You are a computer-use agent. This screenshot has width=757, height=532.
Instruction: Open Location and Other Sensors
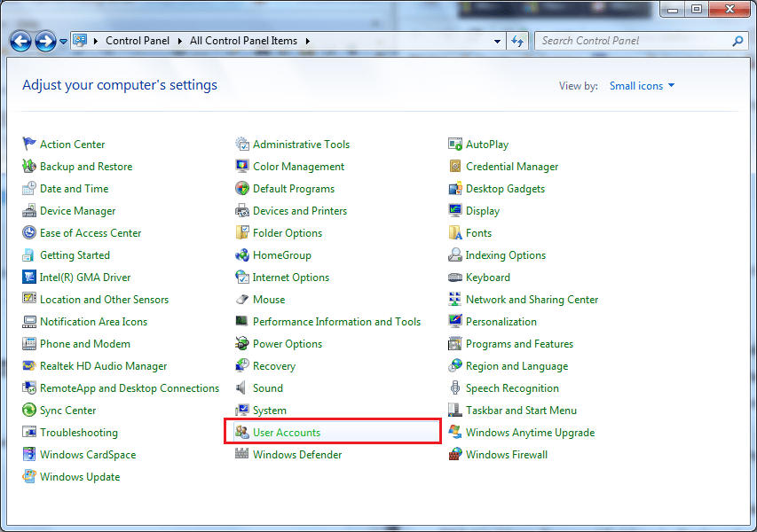[x=105, y=300]
